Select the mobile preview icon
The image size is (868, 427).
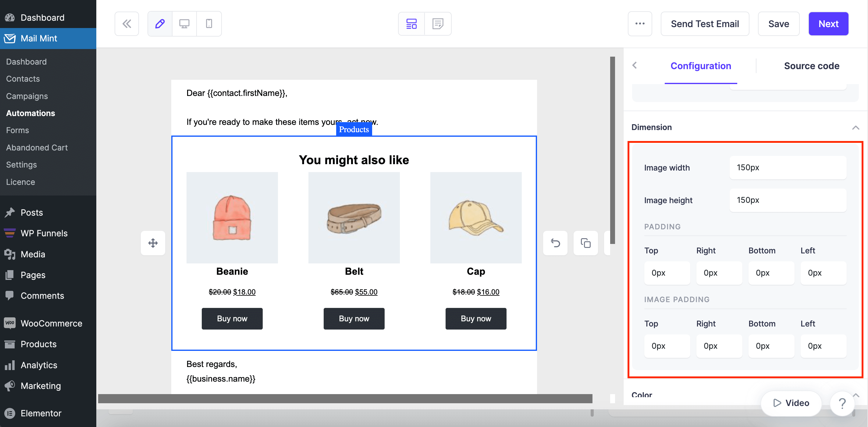click(x=209, y=23)
